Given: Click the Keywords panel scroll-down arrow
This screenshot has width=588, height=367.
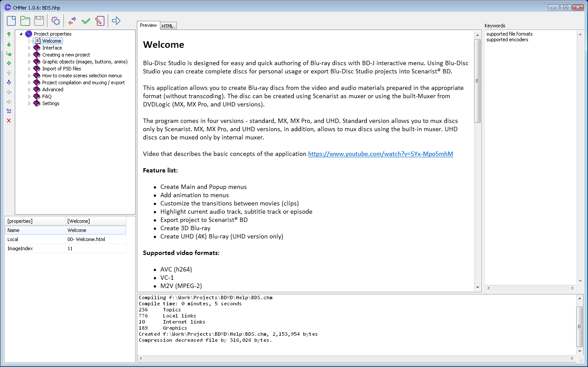Looking at the screenshot, I should click(580, 281).
